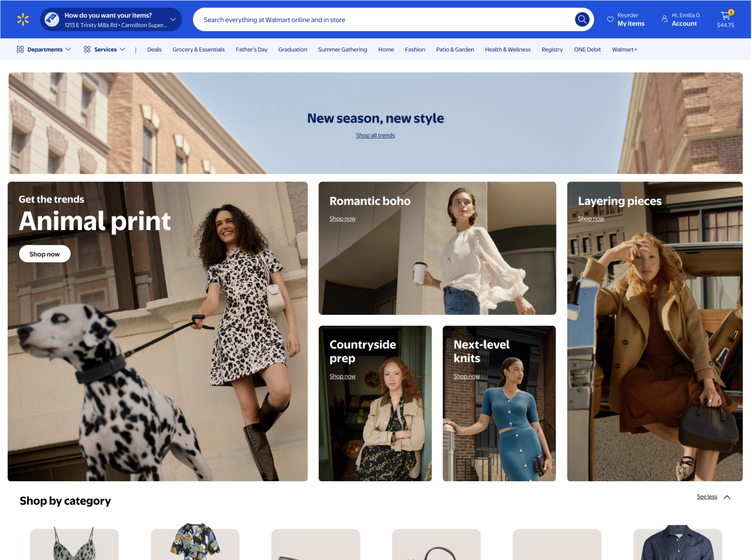
Task: Click the Reorder heart icon
Action: 610,20
